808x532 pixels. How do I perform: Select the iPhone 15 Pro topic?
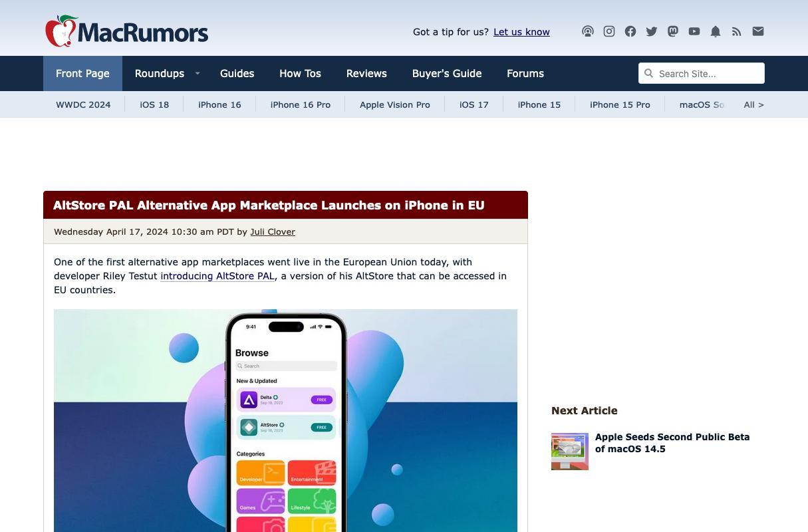pyautogui.click(x=620, y=104)
